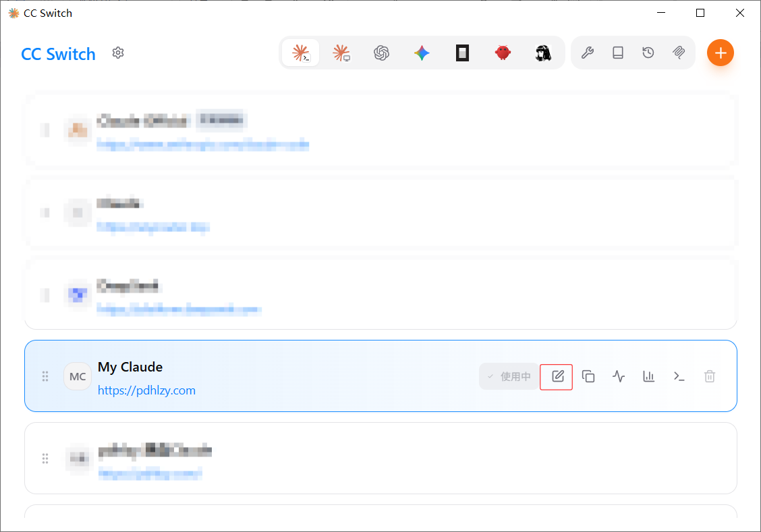Select the My Claude provider name
This screenshot has height=532, width=761.
tap(130, 367)
